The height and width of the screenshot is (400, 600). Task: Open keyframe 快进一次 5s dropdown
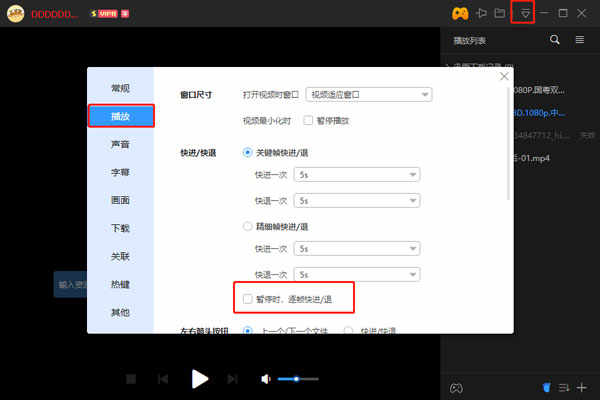pyautogui.click(x=357, y=175)
